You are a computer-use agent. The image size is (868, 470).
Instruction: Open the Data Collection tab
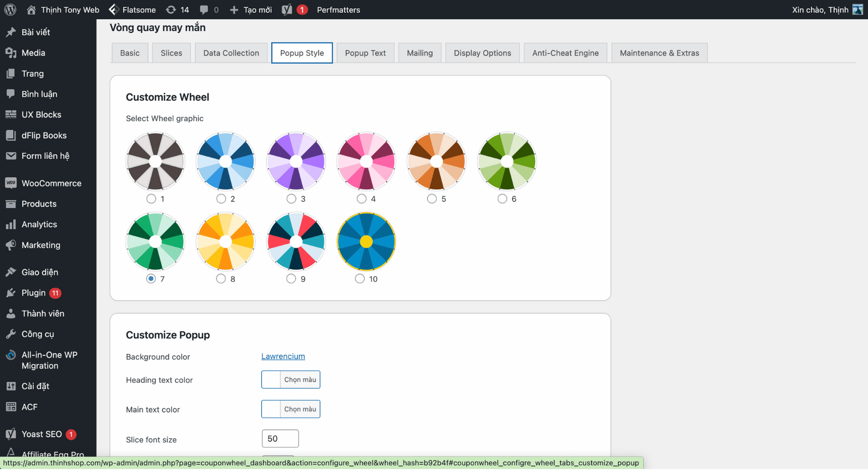pos(230,52)
